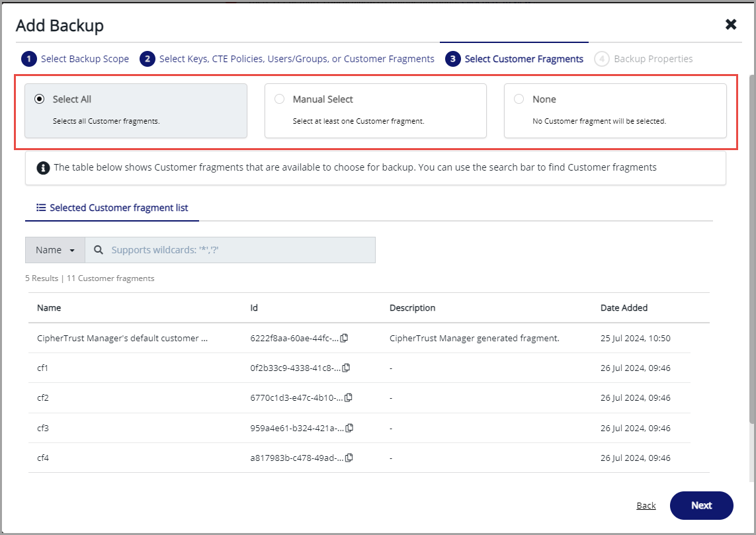The image size is (756, 535).
Task: Select the None fragment option
Action: [519, 99]
